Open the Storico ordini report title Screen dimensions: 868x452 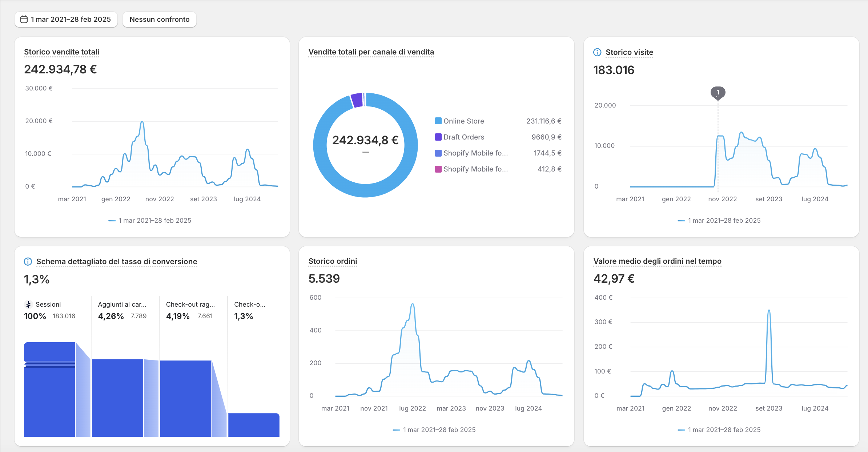coord(333,261)
